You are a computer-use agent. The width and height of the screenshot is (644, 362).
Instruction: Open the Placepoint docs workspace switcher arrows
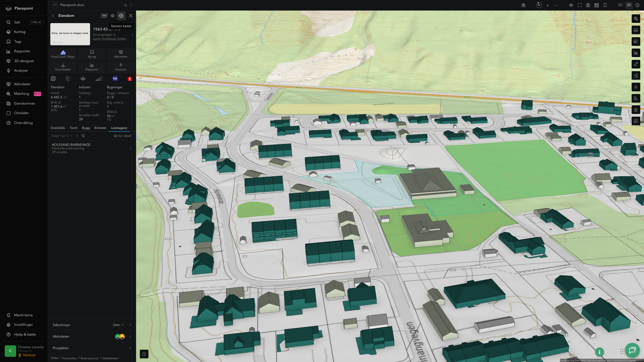pyautogui.click(x=131, y=5)
